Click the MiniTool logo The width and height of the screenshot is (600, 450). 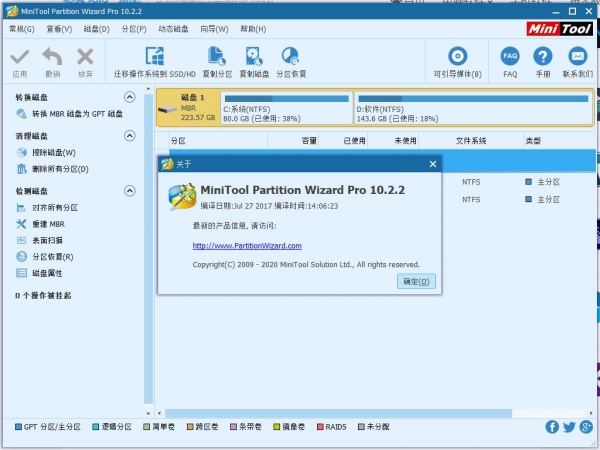(x=559, y=29)
